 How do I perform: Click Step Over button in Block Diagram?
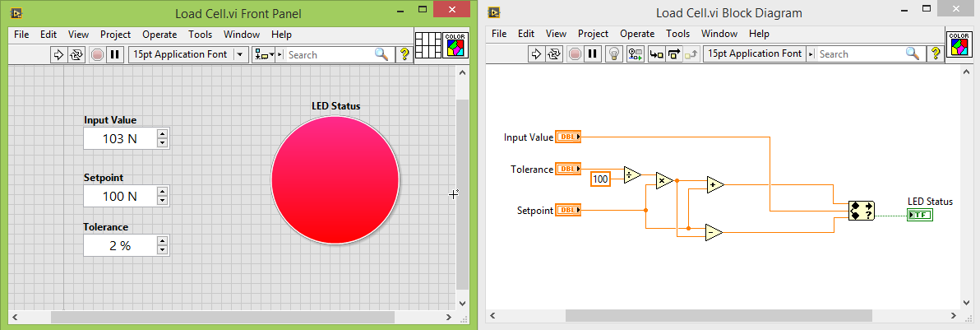click(x=674, y=53)
